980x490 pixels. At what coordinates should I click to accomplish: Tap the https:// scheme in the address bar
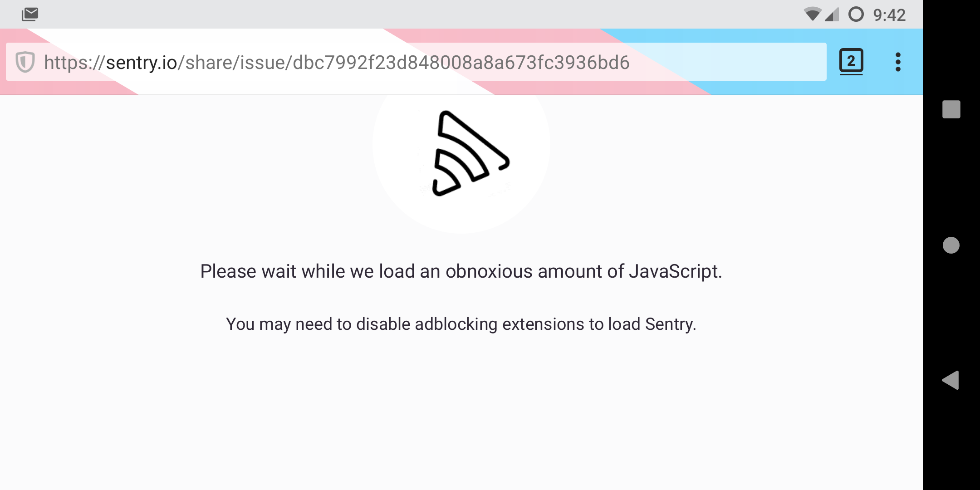(x=74, y=63)
